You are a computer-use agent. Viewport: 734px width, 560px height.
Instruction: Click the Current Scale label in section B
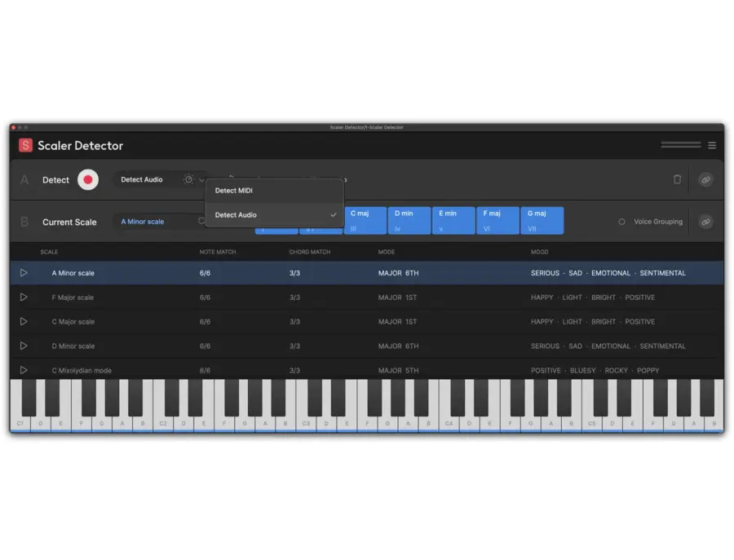[x=69, y=223]
